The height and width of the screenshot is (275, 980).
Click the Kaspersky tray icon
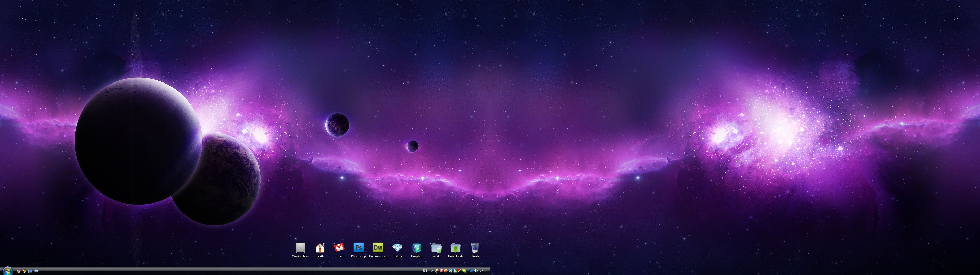[460, 271]
